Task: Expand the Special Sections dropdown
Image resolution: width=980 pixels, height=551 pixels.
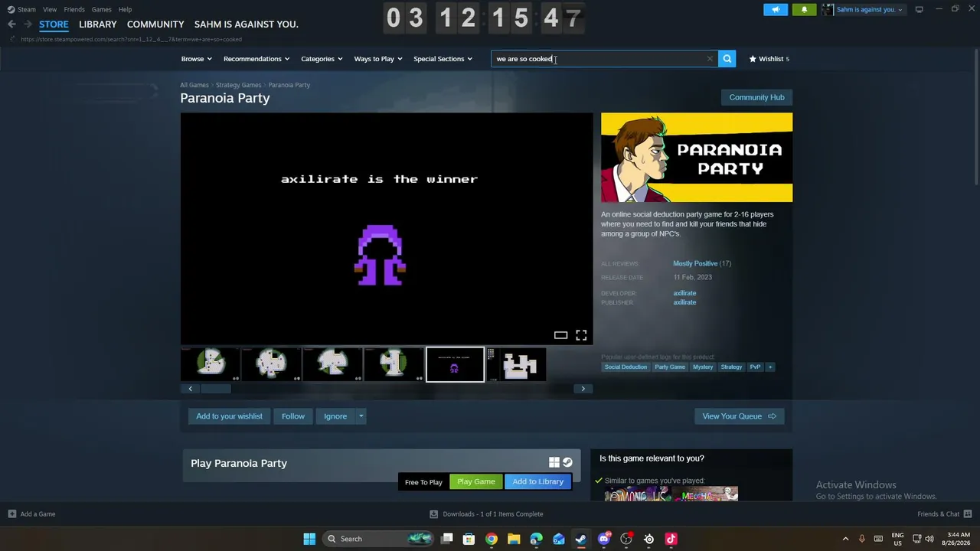Action: [x=443, y=59]
